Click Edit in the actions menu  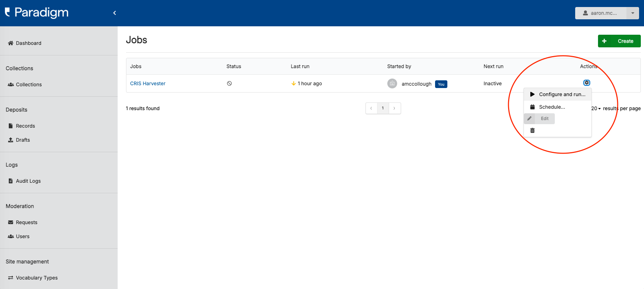539,119
